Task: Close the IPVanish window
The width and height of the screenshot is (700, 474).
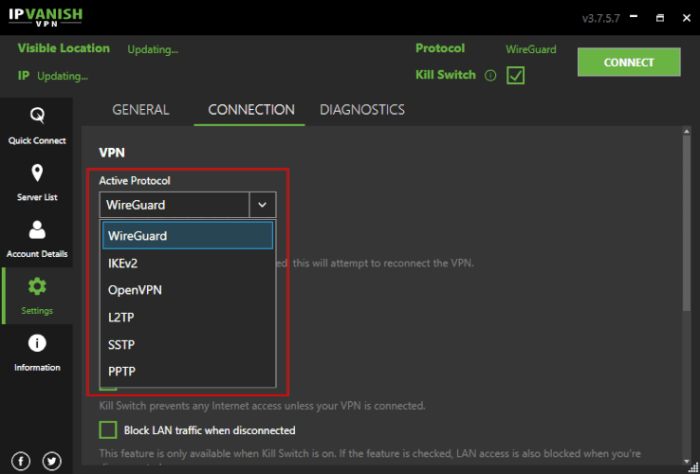Action: pyautogui.click(x=687, y=18)
